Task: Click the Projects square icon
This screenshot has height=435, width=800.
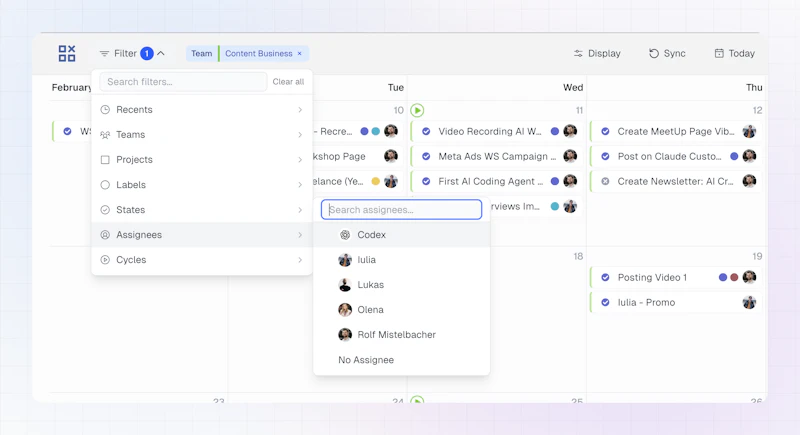Action: (105, 160)
